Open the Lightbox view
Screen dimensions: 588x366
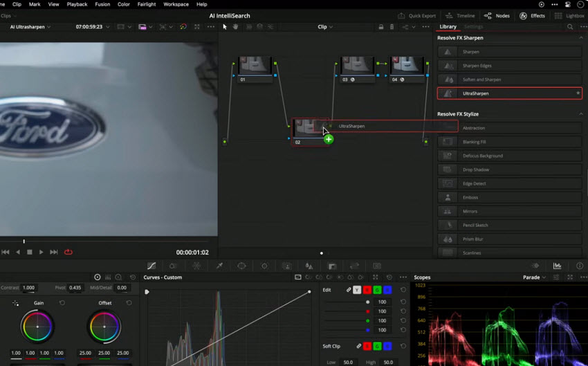pyautogui.click(x=569, y=16)
